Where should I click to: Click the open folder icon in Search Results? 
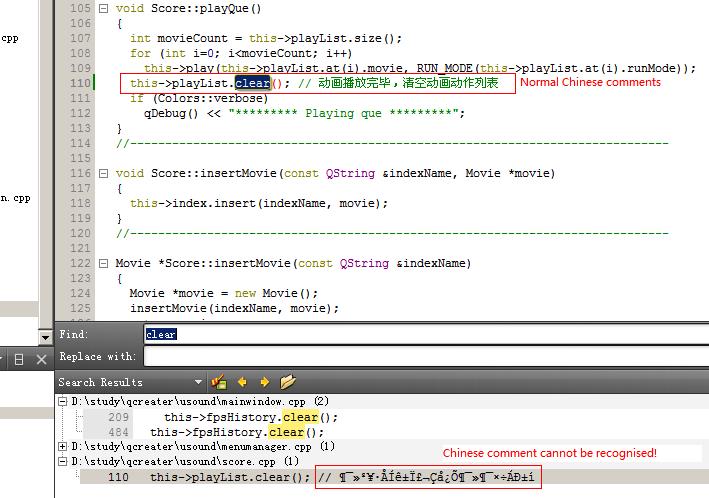[288, 382]
